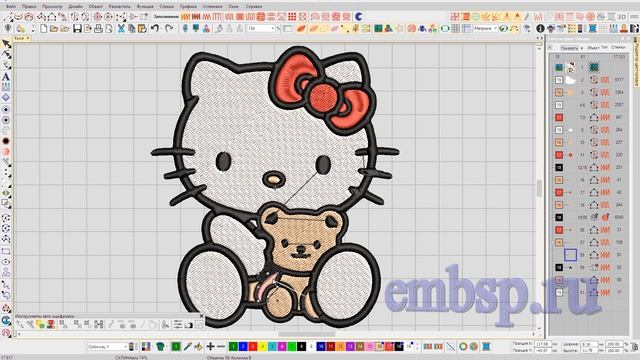The image size is (640, 360).
Task: Select row 3 in the color-object list
Action: click(x=589, y=92)
